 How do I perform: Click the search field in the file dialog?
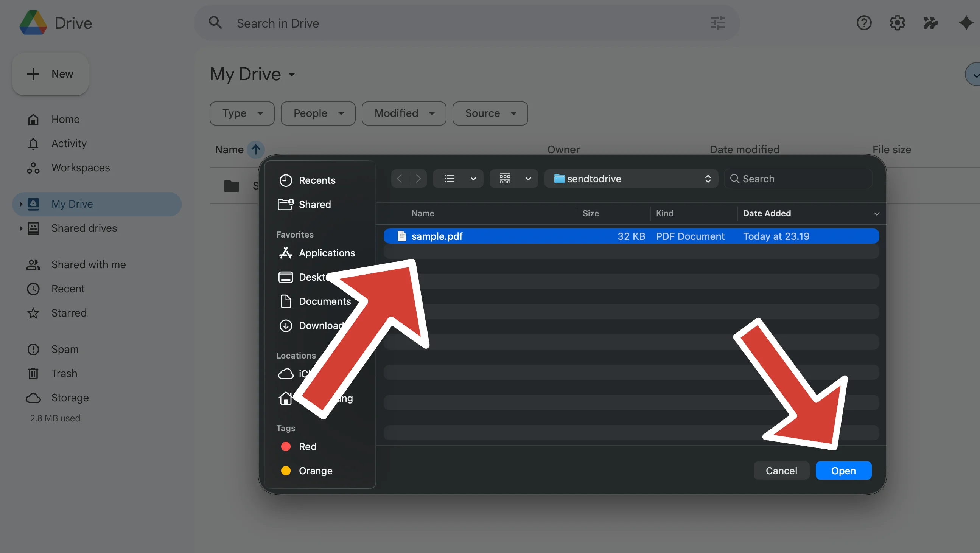[x=798, y=179]
